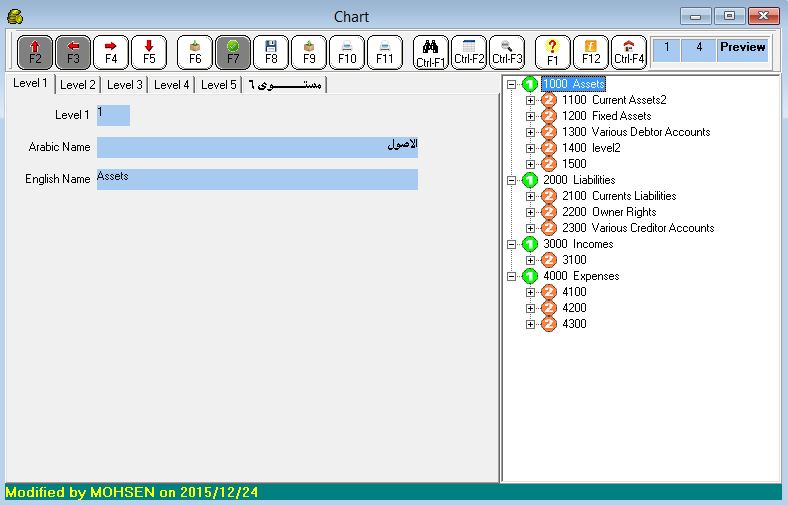Click the Ctrl-F1 binoculars search button

[431, 52]
